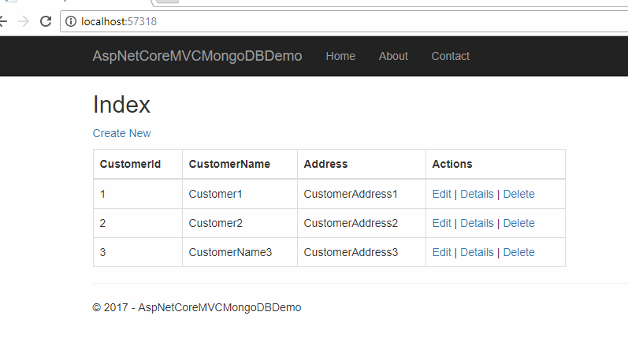
Task: Edit the CustomerName3 row
Action: tap(442, 252)
